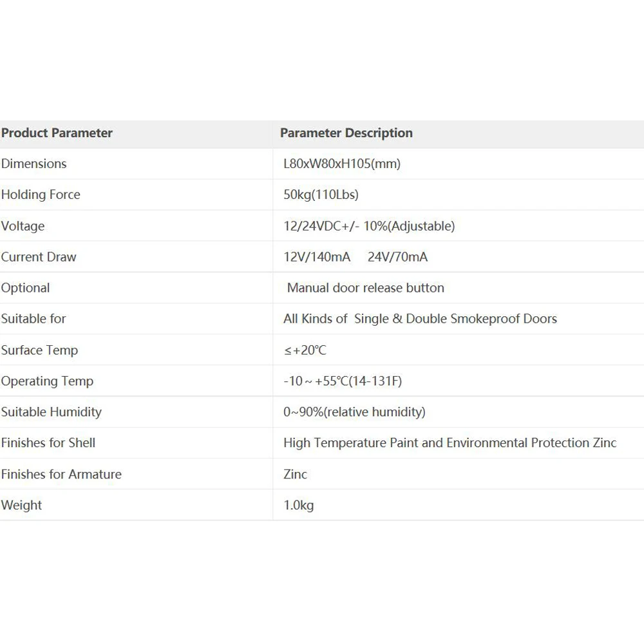Select the Holding Force label
Viewport: 644px width, 644px height.
tap(41, 194)
